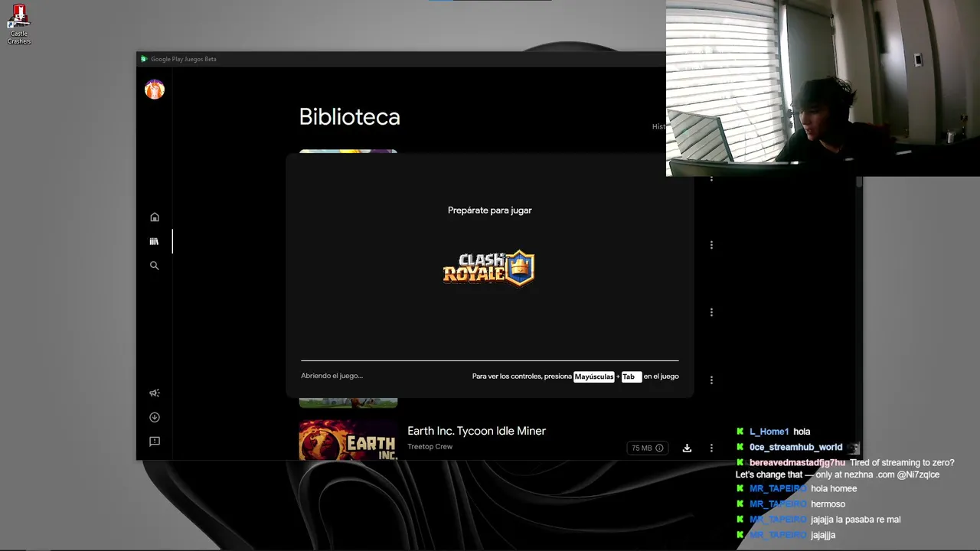Select the Library icon in the sidebar
This screenshot has height=551, width=980.
tap(155, 241)
